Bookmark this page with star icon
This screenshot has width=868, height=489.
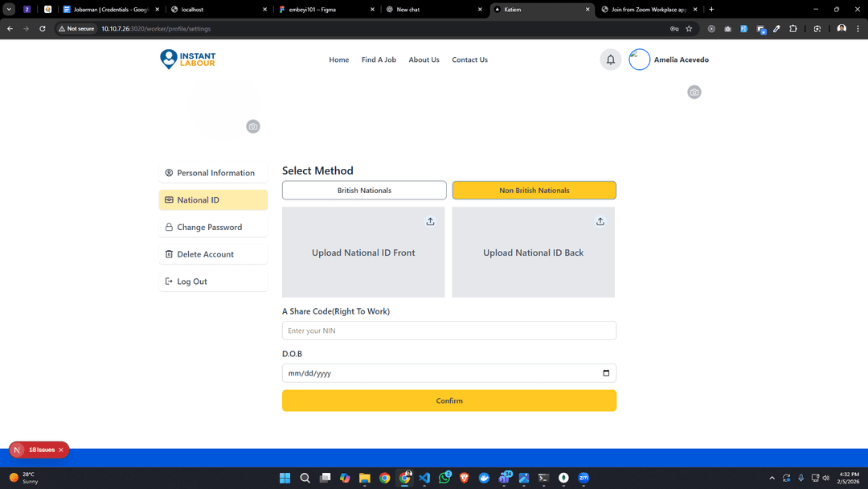click(x=689, y=29)
